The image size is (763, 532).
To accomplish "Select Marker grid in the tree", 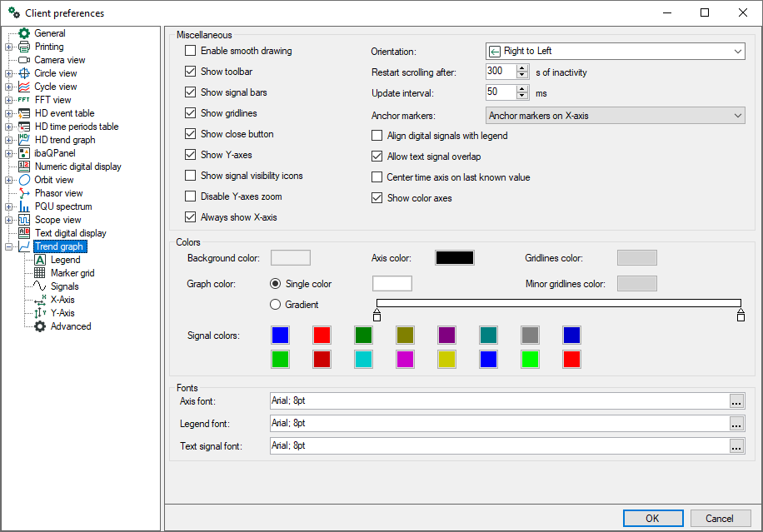I will (x=72, y=273).
